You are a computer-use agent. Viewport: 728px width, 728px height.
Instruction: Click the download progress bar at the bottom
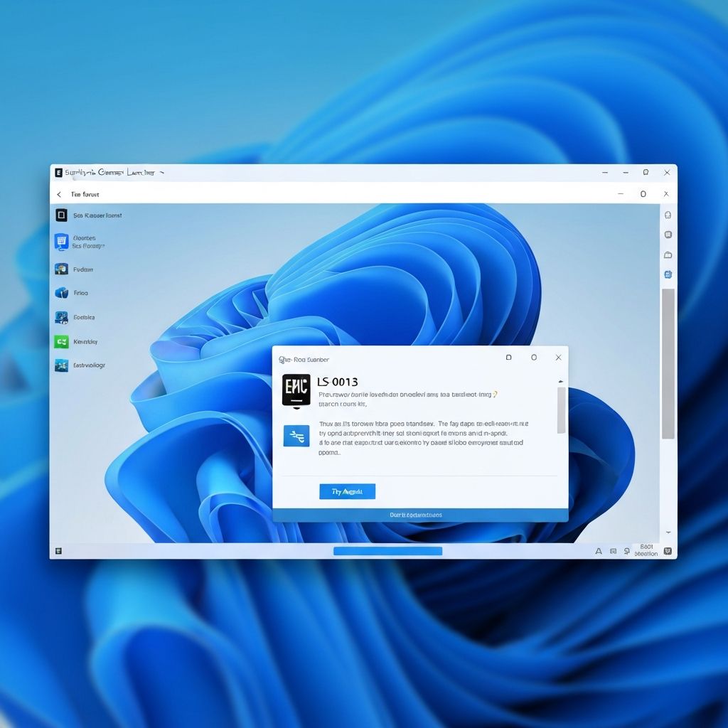387,550
